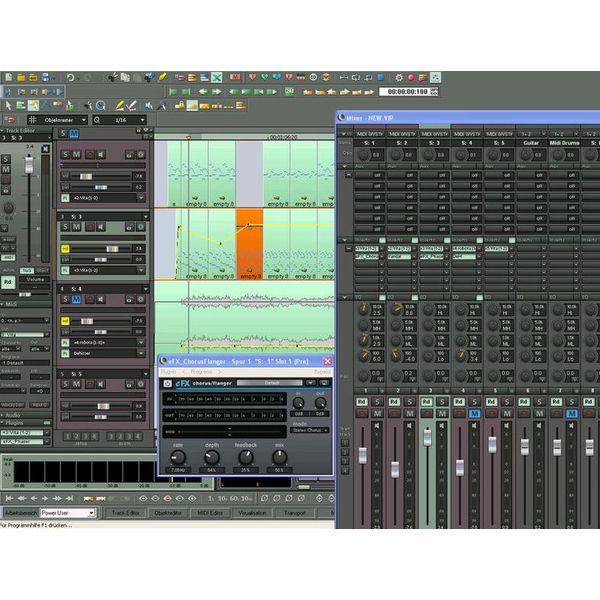This screenshot has width=600, height=600.
Task: Click the undo arrow in the top toolbar
Action: (71, 77)
